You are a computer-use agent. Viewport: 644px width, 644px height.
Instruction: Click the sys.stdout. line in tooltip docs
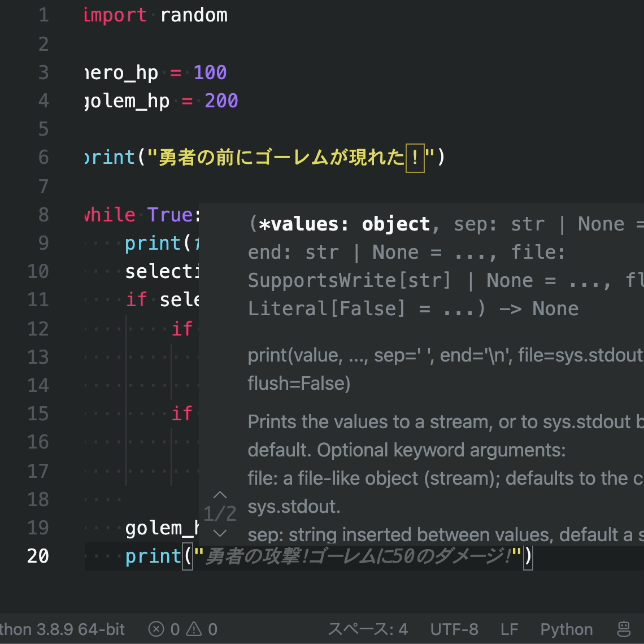[294, 507]
